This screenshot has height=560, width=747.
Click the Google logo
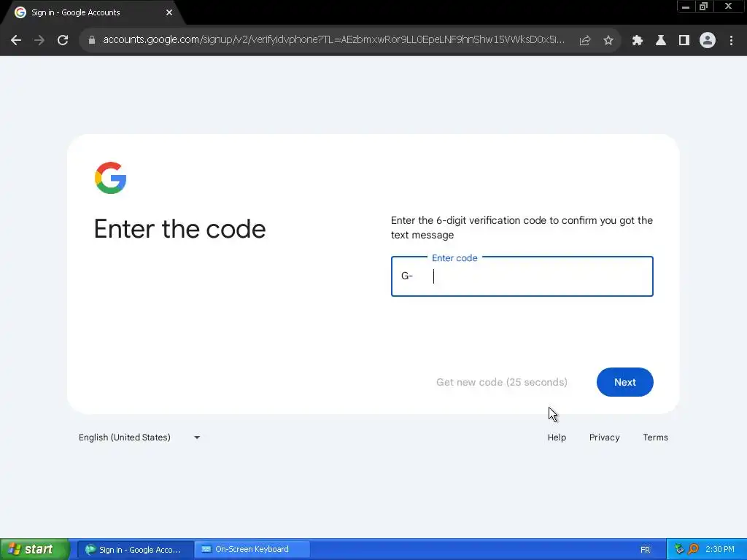111,178
